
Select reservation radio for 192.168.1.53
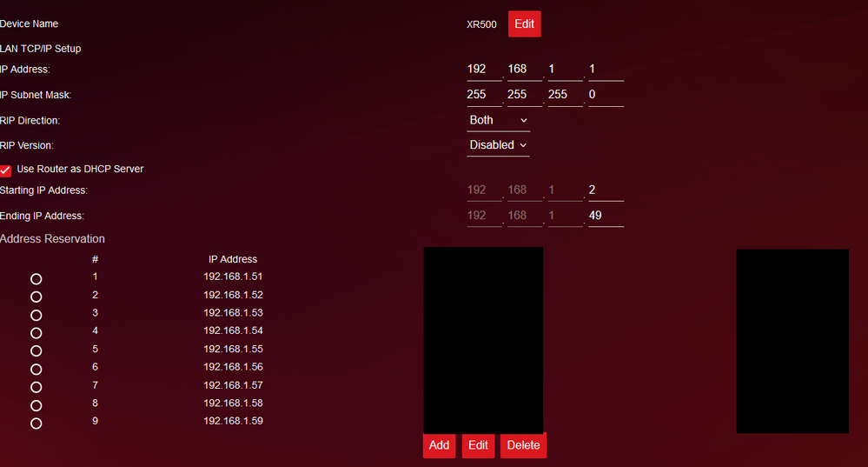tap(36, 315)
